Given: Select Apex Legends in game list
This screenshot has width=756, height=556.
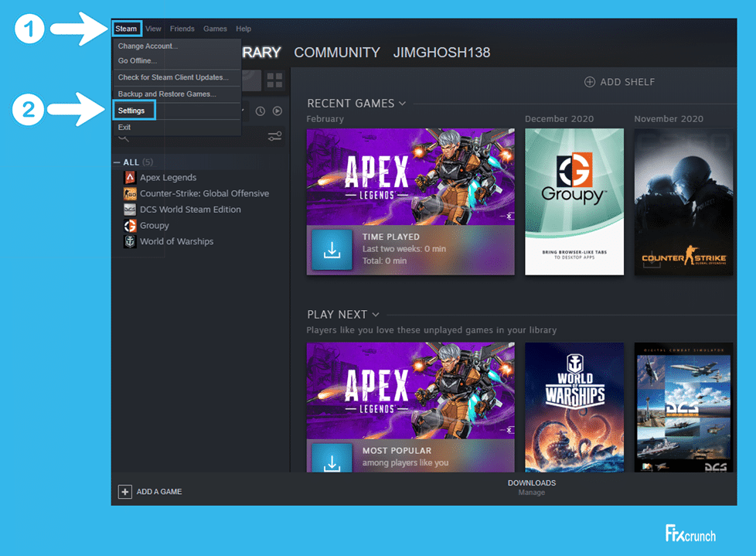Looking at the screenshot, I should point(169,177).
